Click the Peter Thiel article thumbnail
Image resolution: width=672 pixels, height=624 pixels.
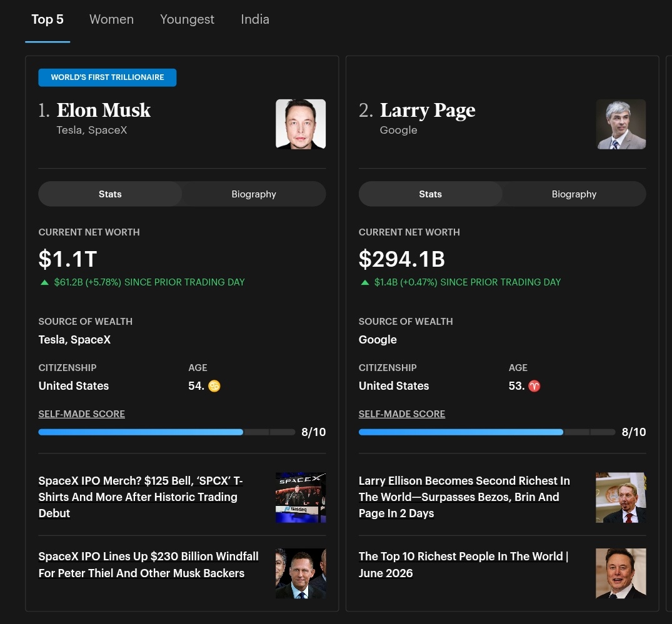[x=301, y=573]
